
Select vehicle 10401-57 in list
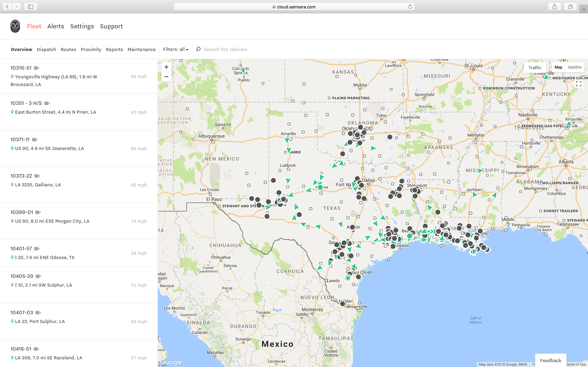tap(21, 249)
